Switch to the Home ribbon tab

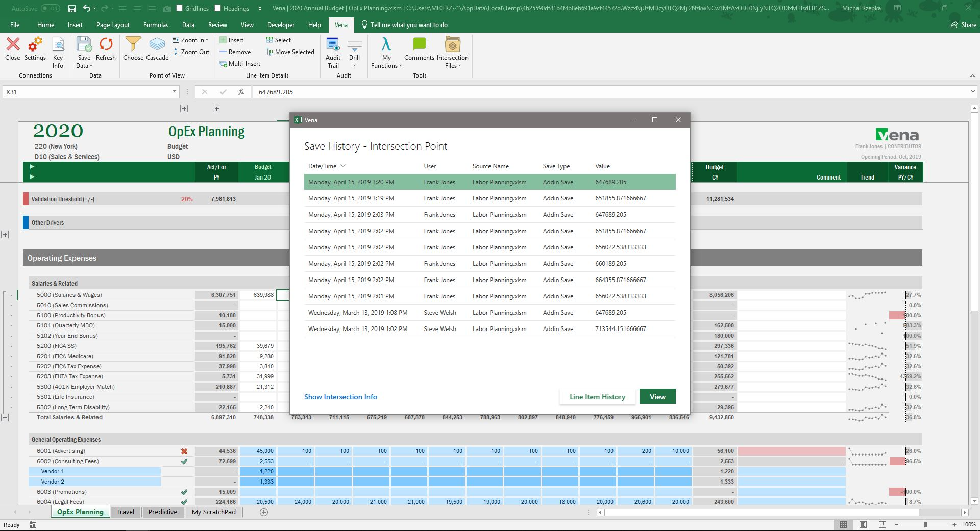pos(45,24)
